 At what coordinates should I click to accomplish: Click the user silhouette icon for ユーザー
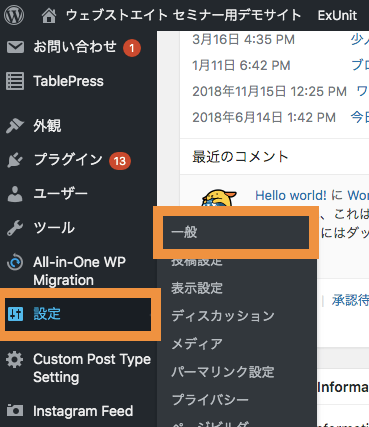(x=15, y=194)
